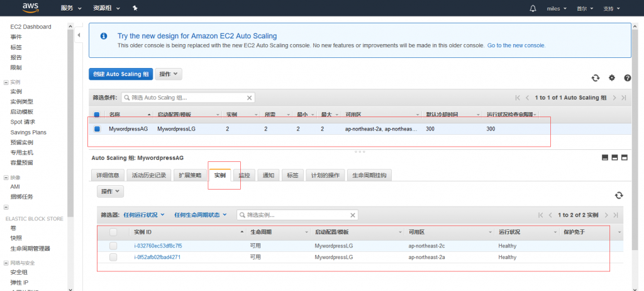Open the pin shortcuts icon in top bar
644x291 pixels.
(135, 8)
